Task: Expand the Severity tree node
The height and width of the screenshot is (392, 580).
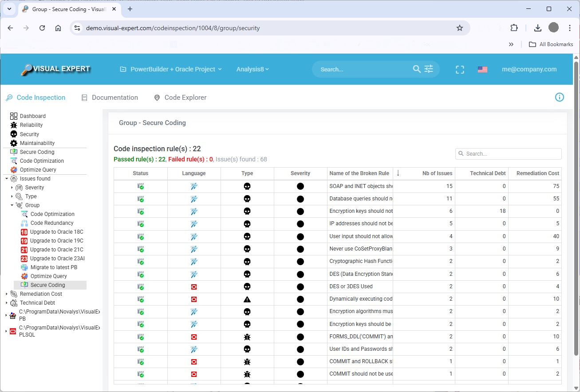Action: point(12,188)
